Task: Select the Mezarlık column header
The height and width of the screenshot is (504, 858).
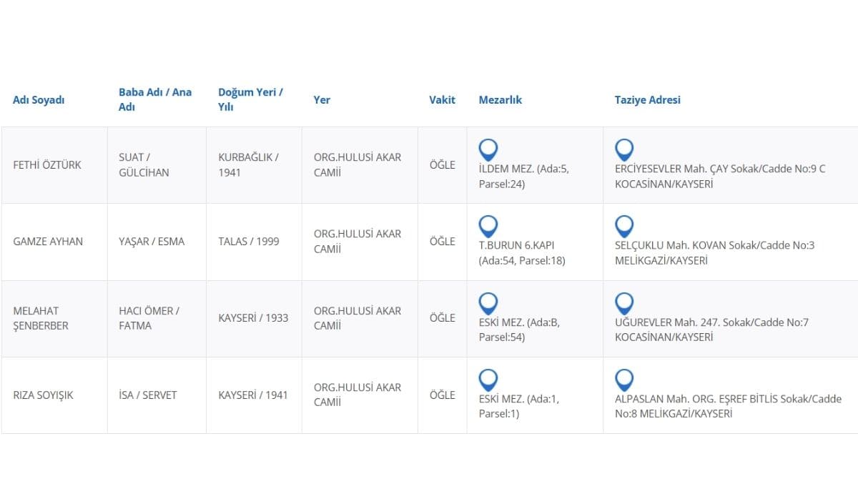Action: [500, 100]
